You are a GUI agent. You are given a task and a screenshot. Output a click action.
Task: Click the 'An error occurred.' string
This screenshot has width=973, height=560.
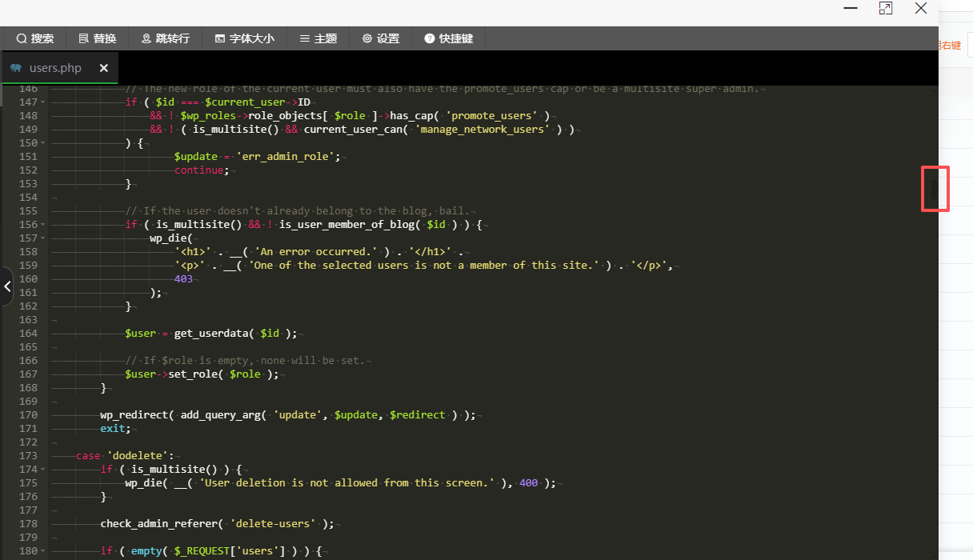click(316, 252)
